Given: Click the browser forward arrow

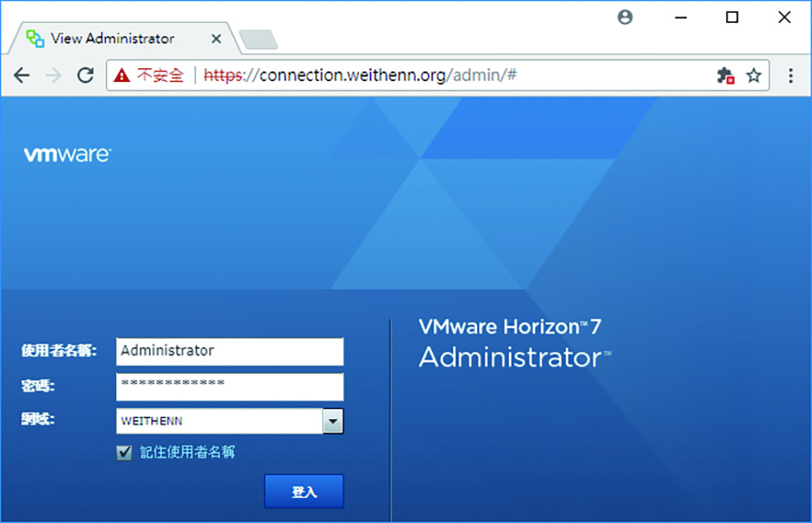Looking at the screenshot, I should (x=54, y=76).
